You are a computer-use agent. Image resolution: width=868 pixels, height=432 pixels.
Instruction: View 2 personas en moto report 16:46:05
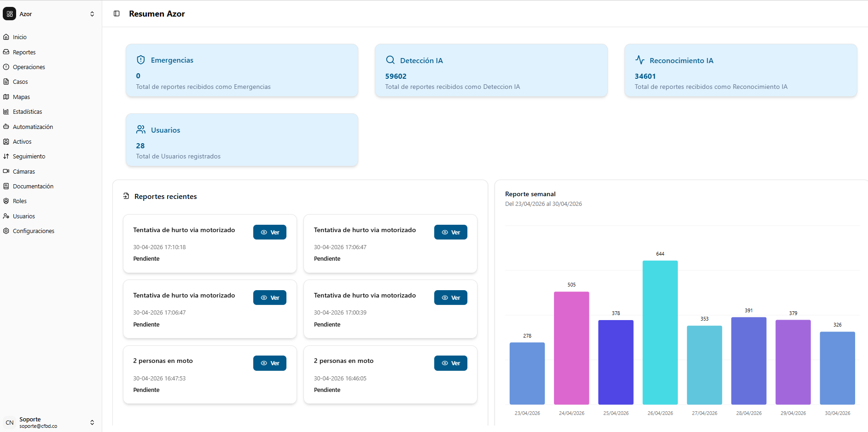tap(451, 363)
